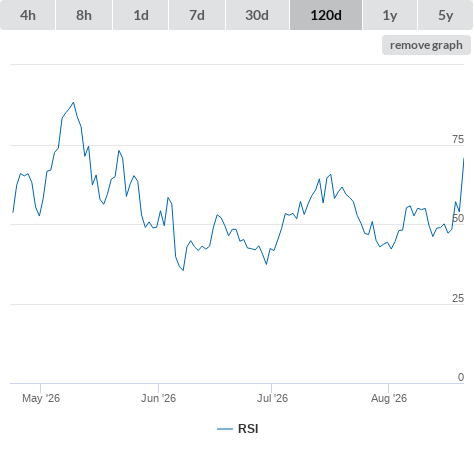The height and width of the screenshot is (455, 474).
Task: Click the Jul '26 axis label
Action: coord(272,398)
